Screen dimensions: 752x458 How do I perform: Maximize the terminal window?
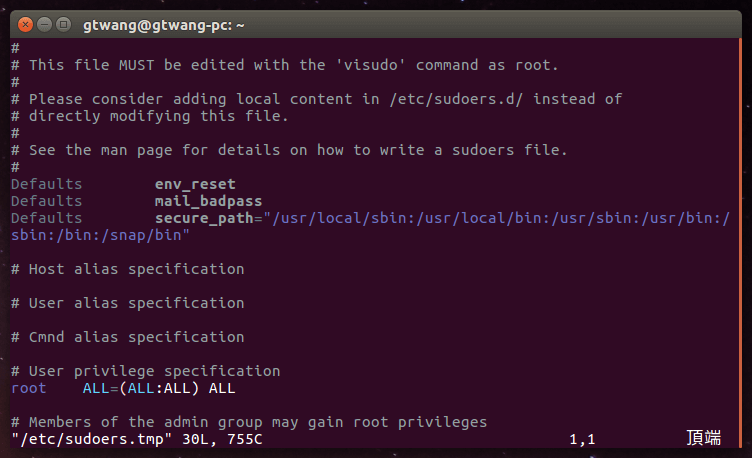pos(64,22)
